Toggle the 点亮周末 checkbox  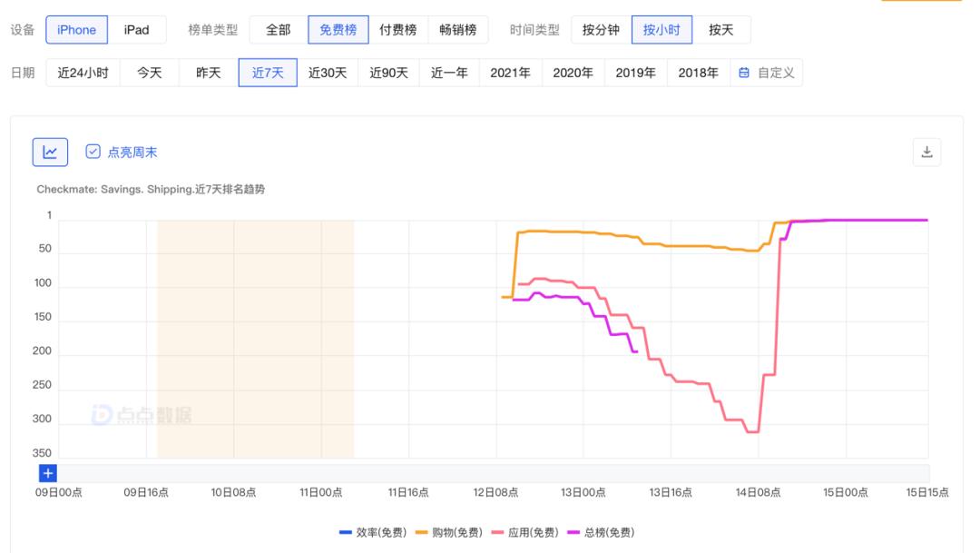point(93,152)
